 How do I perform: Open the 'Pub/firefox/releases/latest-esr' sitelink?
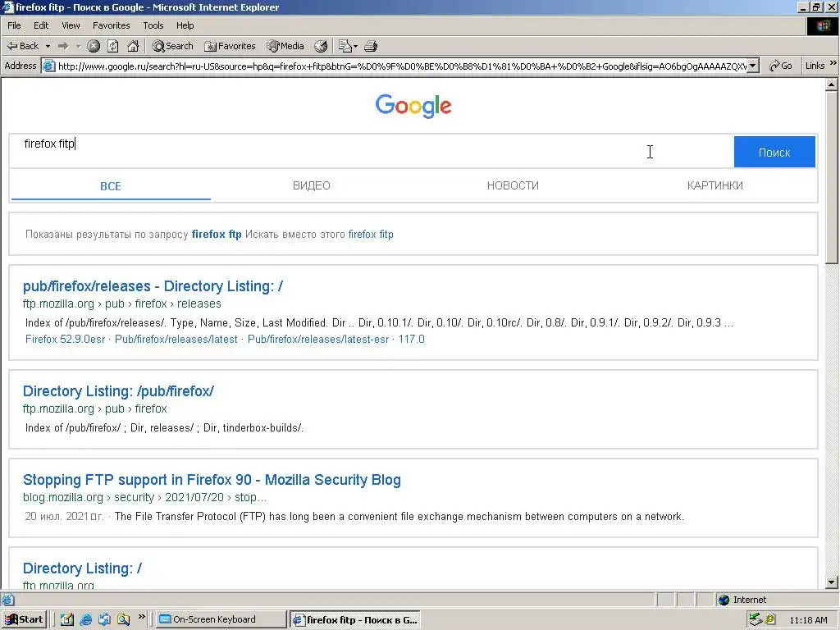[x=318, y=339]
